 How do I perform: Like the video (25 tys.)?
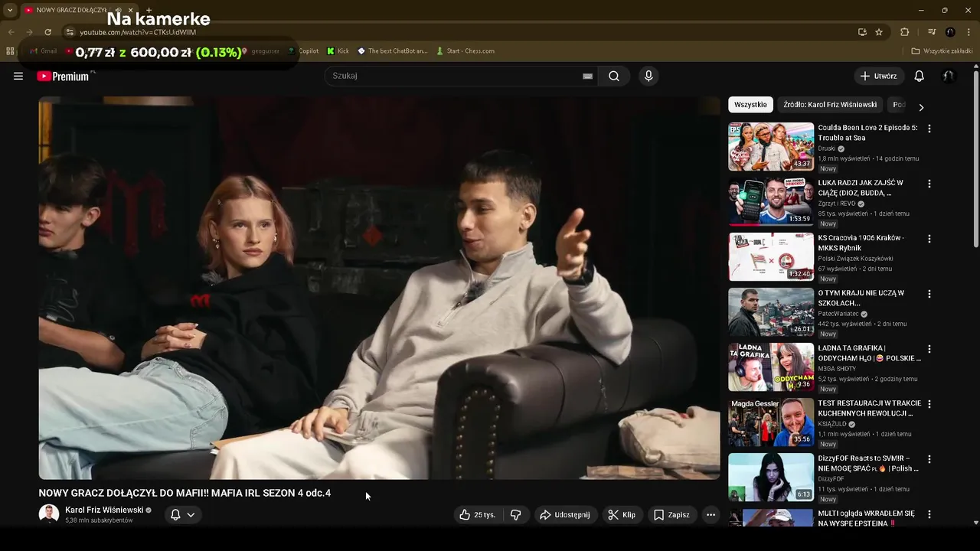pos(477,515)
